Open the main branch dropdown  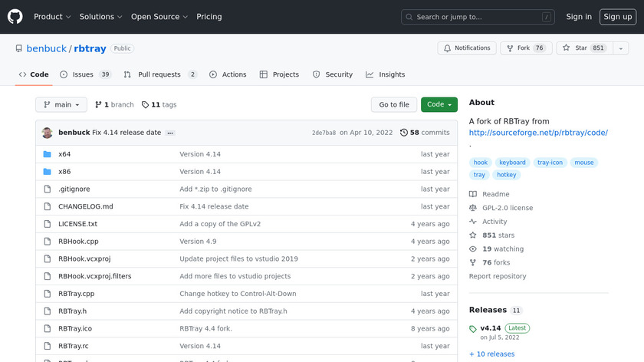point(61,105)
